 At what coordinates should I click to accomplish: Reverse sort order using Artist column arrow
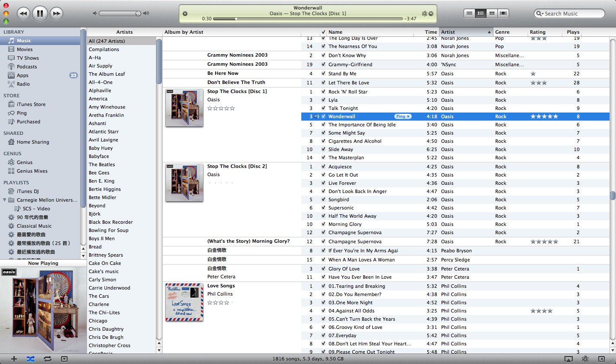(489, 32)
